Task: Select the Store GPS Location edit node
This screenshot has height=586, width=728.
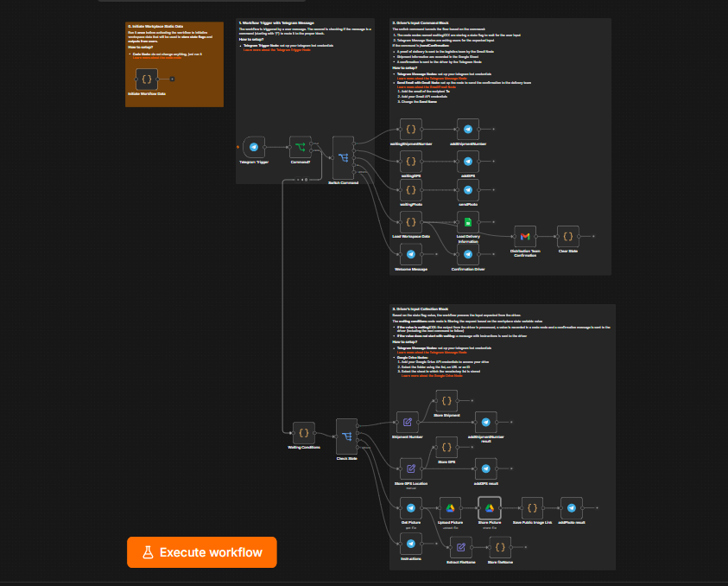Action: click(x=411, y=469)
